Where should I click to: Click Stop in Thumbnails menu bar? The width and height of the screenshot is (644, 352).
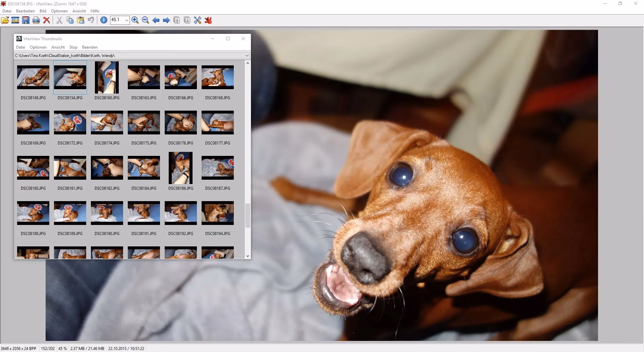coord(73,47)
